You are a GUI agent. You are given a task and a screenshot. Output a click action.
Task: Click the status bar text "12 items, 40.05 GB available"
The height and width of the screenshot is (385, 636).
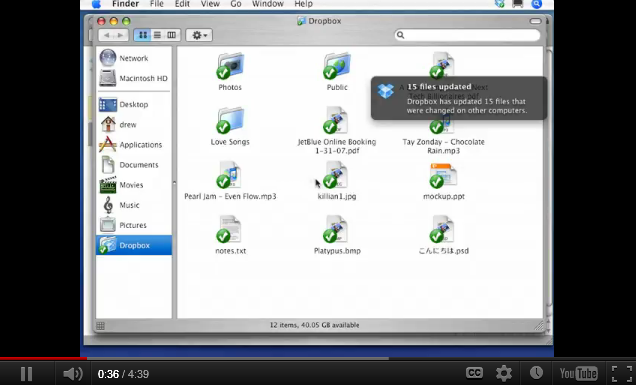click(314, 325)
